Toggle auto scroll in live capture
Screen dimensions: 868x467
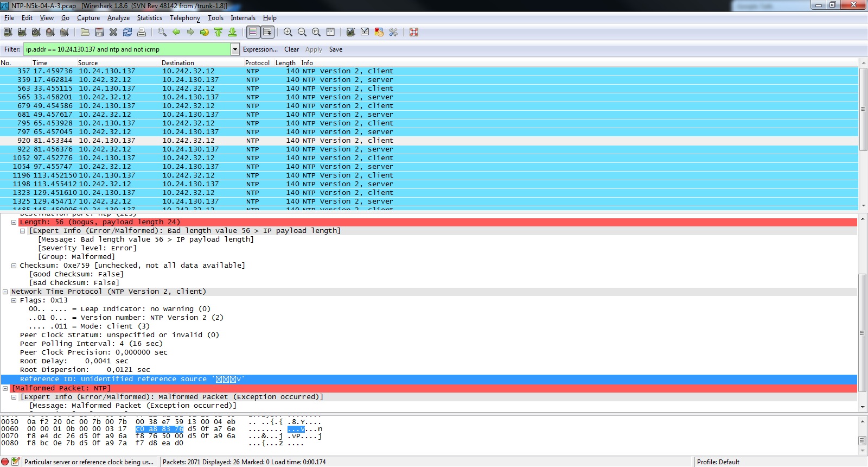267,32
